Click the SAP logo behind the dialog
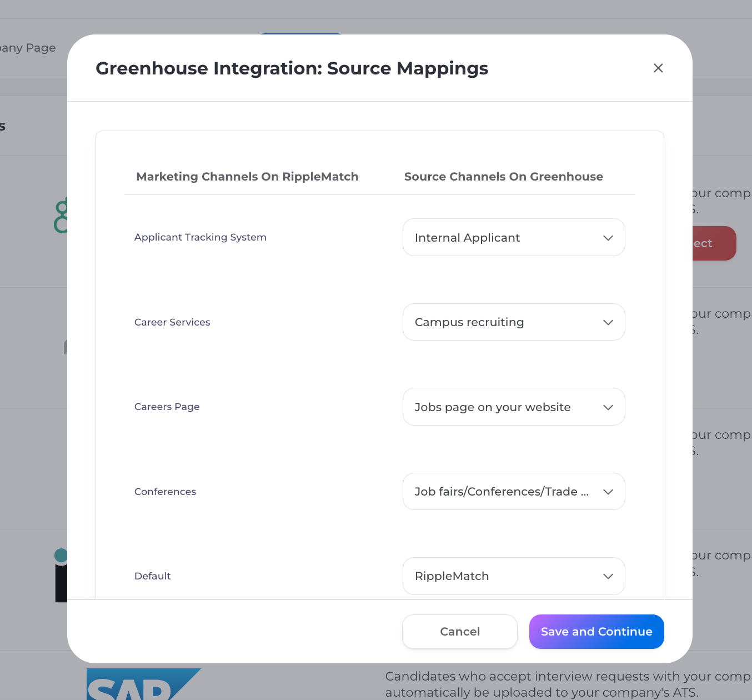This screenshot has width=752, height=700. pos(143,684)
